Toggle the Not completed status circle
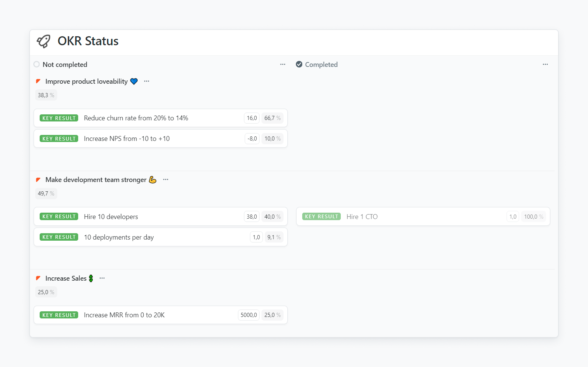Viewport: 588px width, 367px height. click(x=37, y=64)
